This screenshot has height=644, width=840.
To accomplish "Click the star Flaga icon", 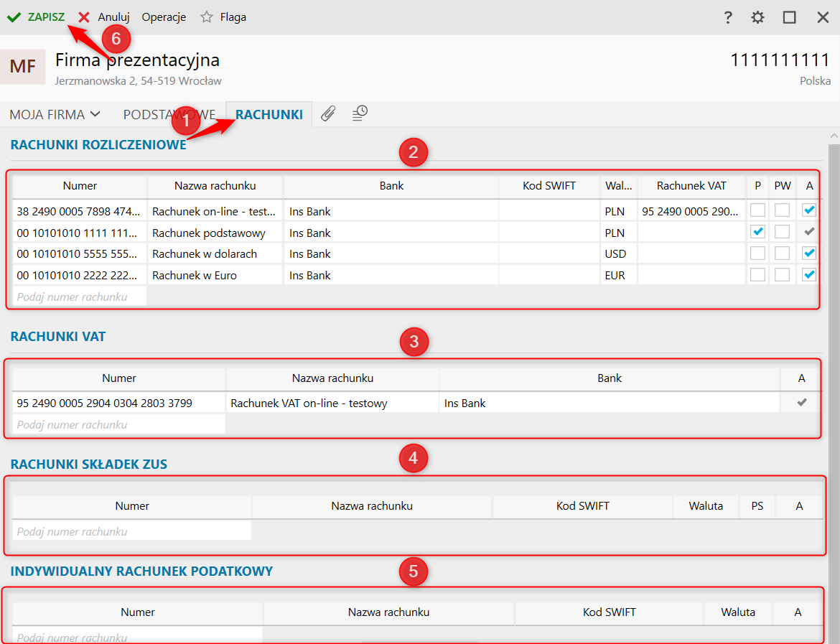I will point(207,17).
